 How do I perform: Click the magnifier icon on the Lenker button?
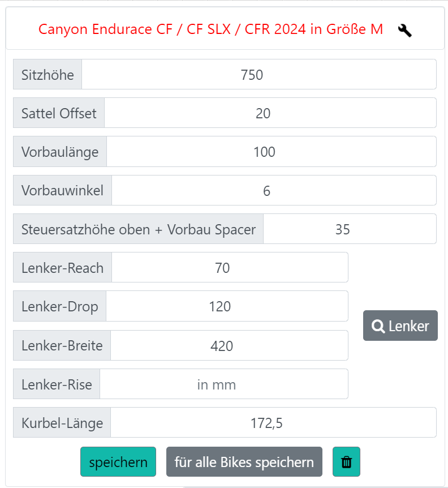coord(378,326)
